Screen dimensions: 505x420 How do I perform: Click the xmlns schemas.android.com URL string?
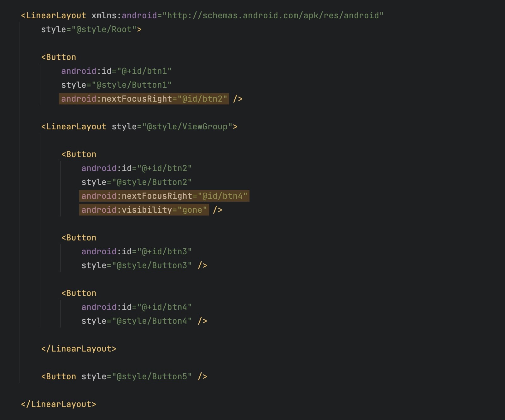(x=273, y=15)
